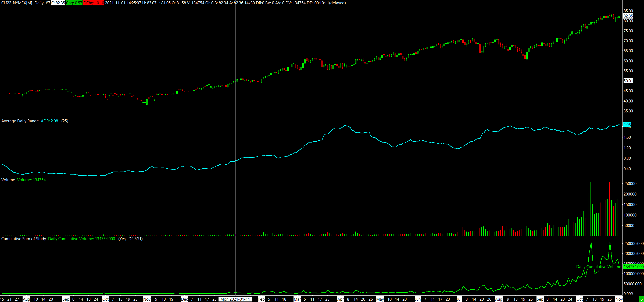The height and width of the screenshot is (302, 644).
Task: Click the Jul month marker on time axis
Action: coord(459,299)
